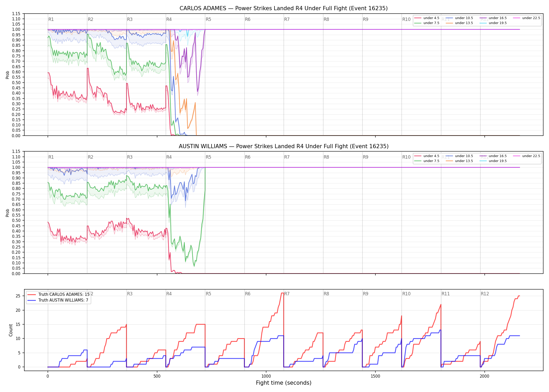Select 'under 7.5' in Carlos Adames legend
The image size is (549, 392).
[x=427, y=23]
